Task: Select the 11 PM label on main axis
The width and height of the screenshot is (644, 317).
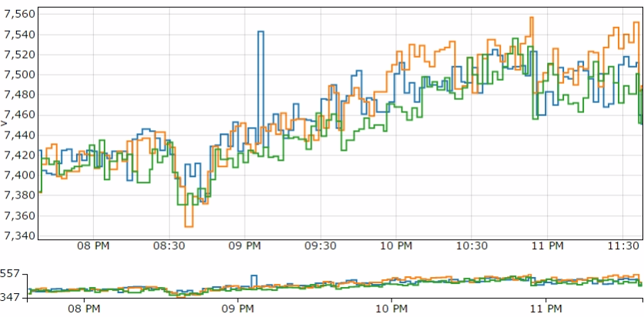Action: (x=548, y=246)
